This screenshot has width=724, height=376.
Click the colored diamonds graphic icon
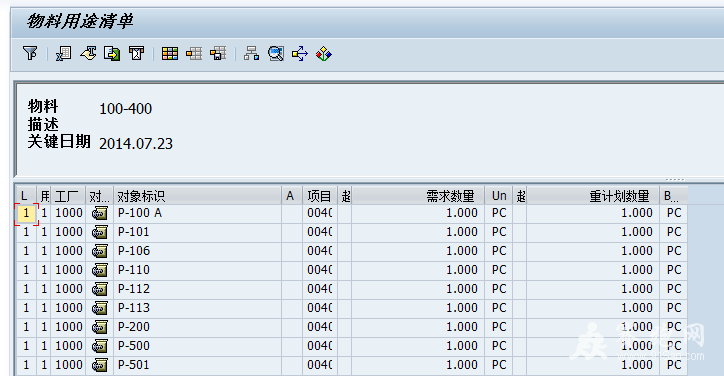(x=324, y=54)
